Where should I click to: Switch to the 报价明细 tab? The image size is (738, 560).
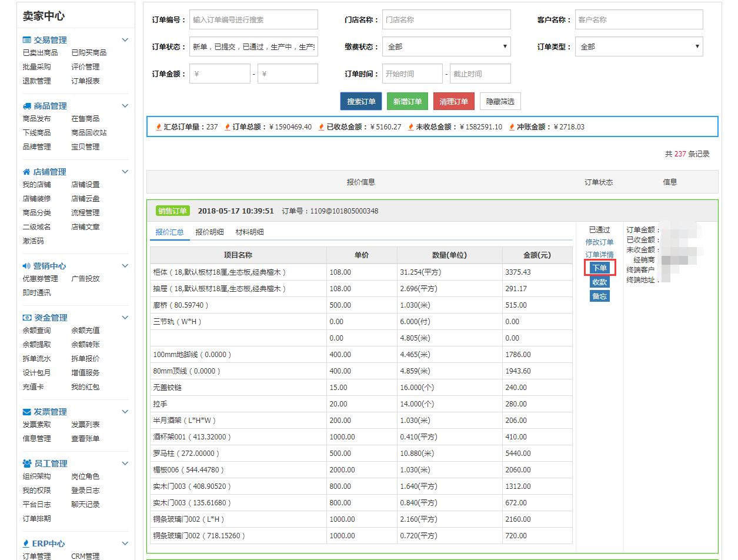point(209,232)
